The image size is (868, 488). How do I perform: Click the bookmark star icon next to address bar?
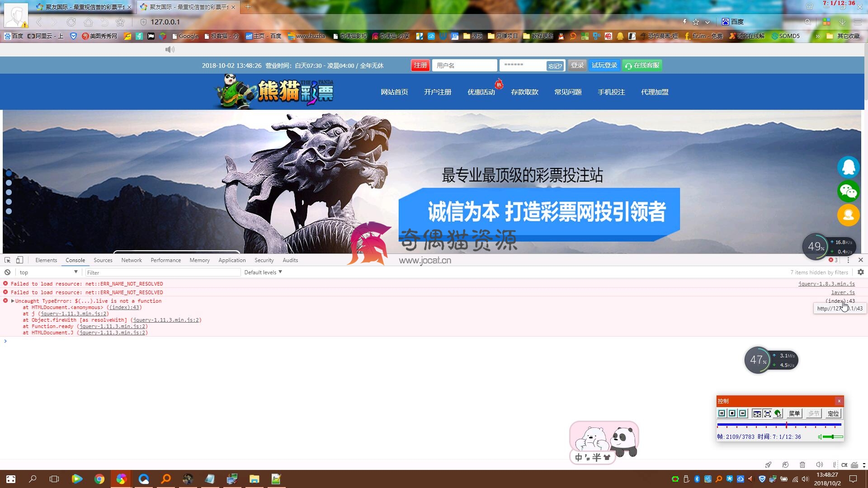click(x=120, y=22)
